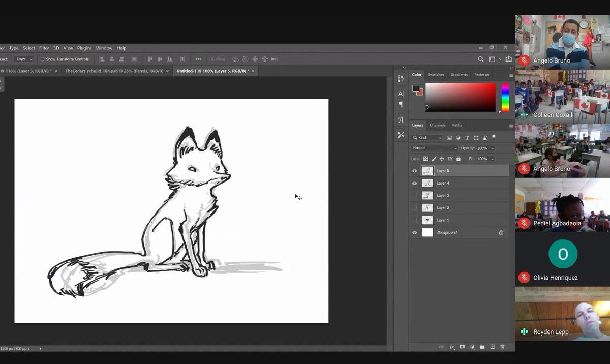Image resolution: width=610 pixels, height=364 pixels.
Task: Click the foreground color swatch
Action: [x=416, y=88]
